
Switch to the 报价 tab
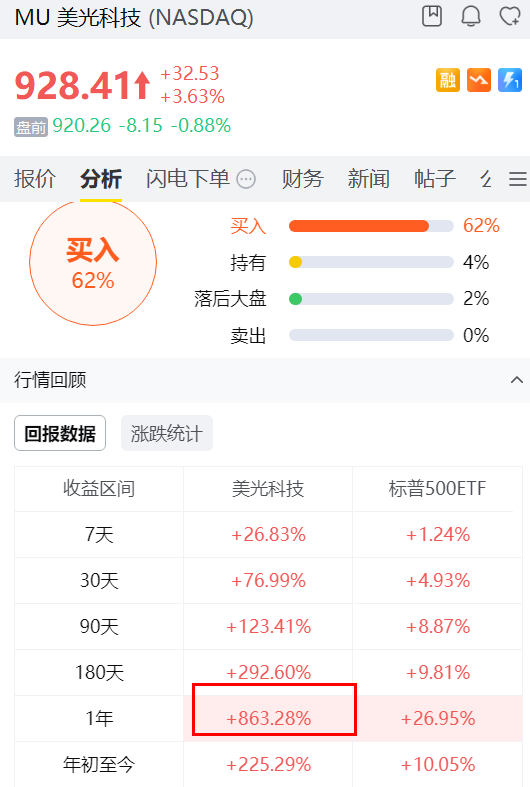(35, 179)
